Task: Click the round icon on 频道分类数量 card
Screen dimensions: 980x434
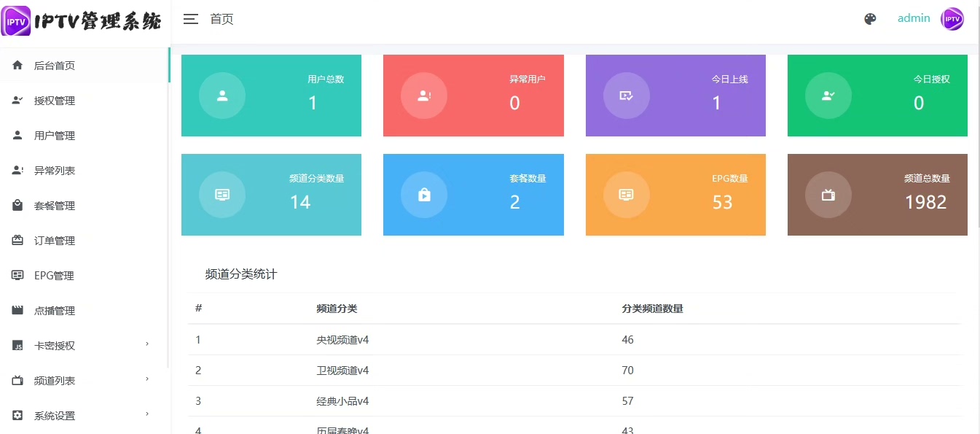Action: [222, 195]
